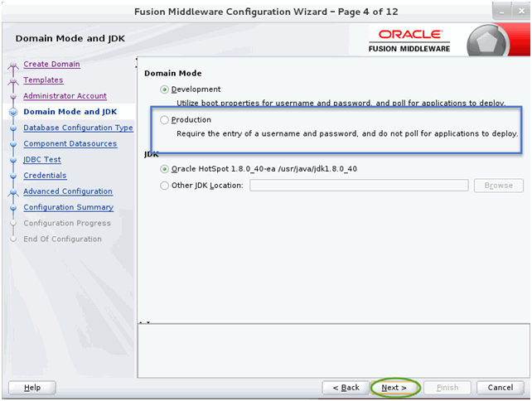Image resolution: width=532 pixels, height=401 pixels.
Task: Select the Other JDK Location radio button
Action: (x=164, y=186)
